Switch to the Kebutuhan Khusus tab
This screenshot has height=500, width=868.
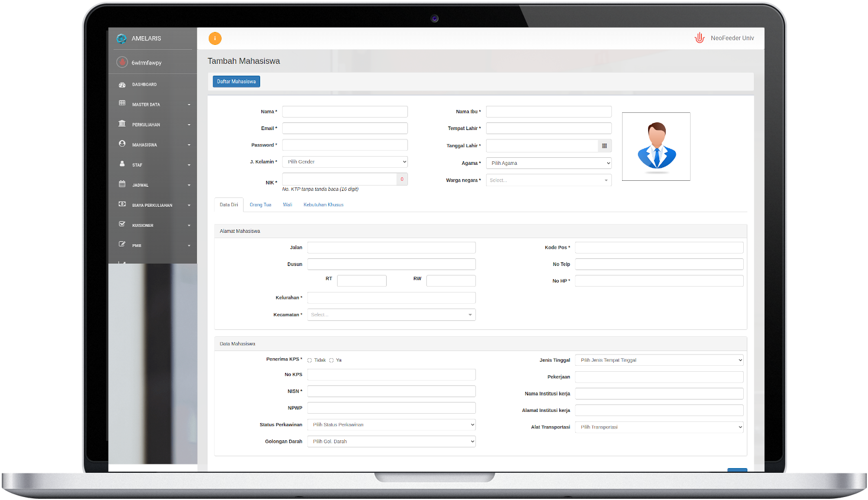(x=323, y=205)
